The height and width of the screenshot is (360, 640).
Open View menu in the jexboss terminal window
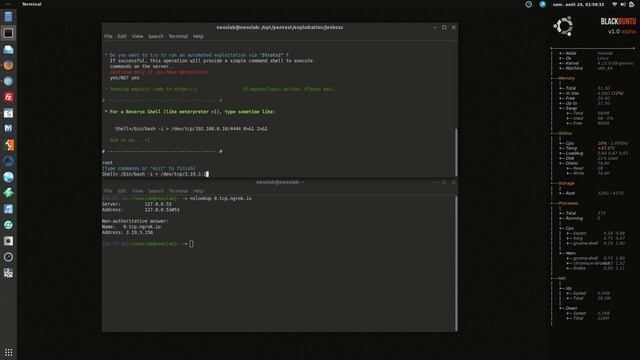click(x=138, y=36)
